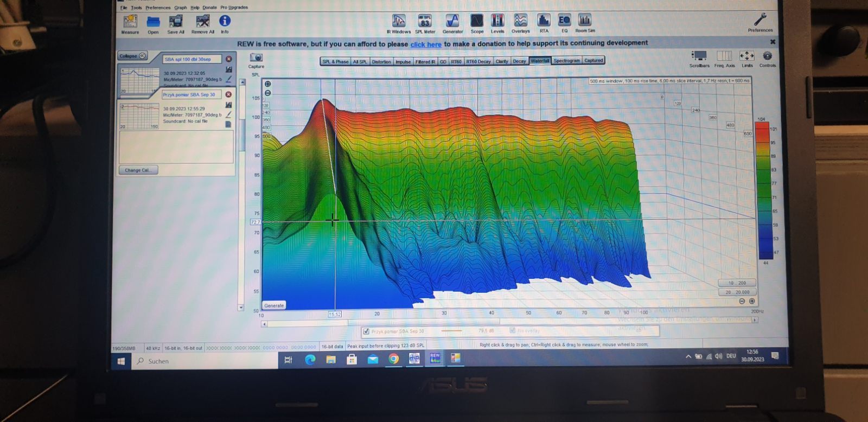
Task: Open the Generator tool
Action: 452,21
